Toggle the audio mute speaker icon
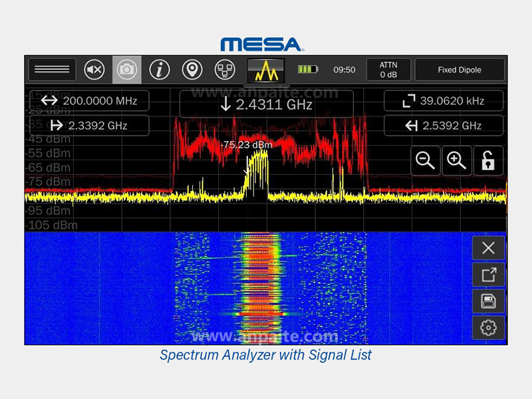Screen dimensions: 532x399 pos(94,69)
